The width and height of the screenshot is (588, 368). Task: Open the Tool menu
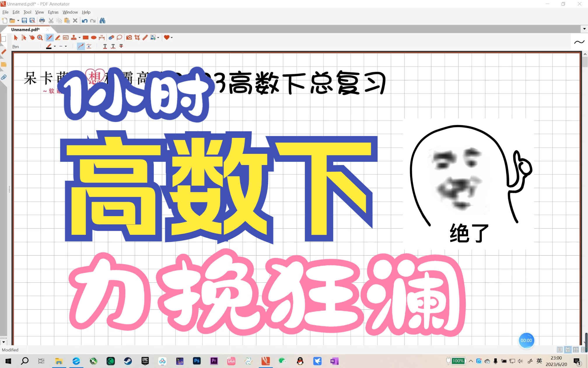(27, 12)
